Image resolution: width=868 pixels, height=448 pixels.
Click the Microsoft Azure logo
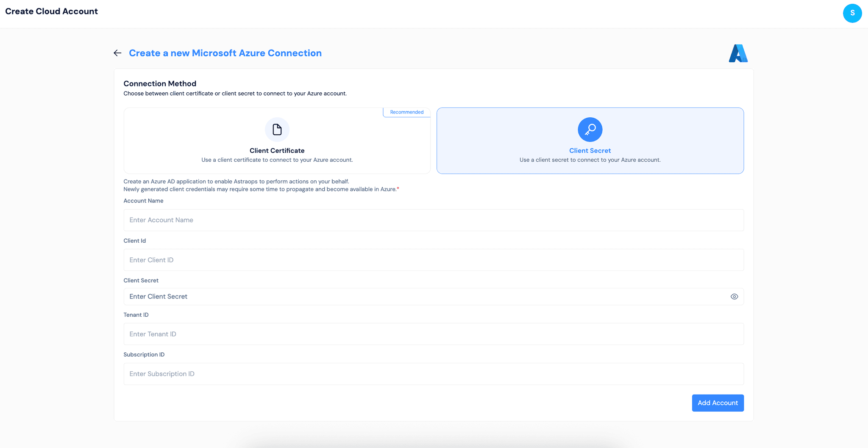click(x=738, y=53)
